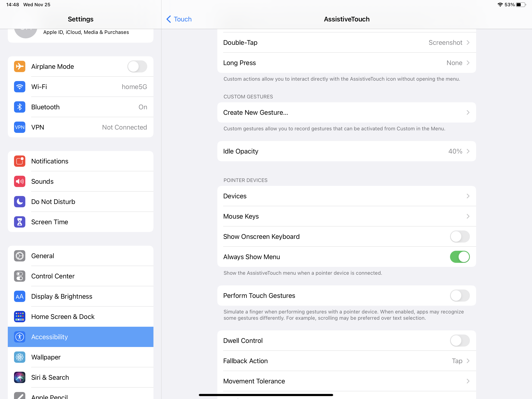
Task: Open the Mouse Keys row
Action: click(346, 216)
